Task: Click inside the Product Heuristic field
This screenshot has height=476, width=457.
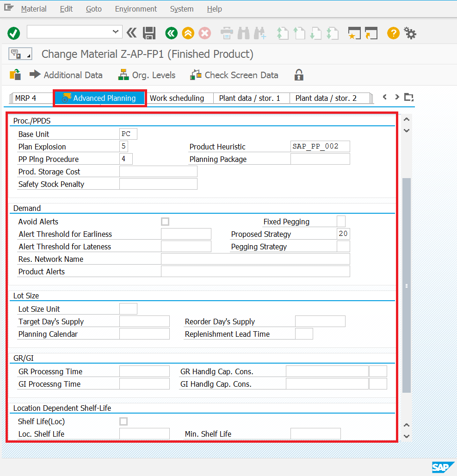Action: (x=320, y=146)
